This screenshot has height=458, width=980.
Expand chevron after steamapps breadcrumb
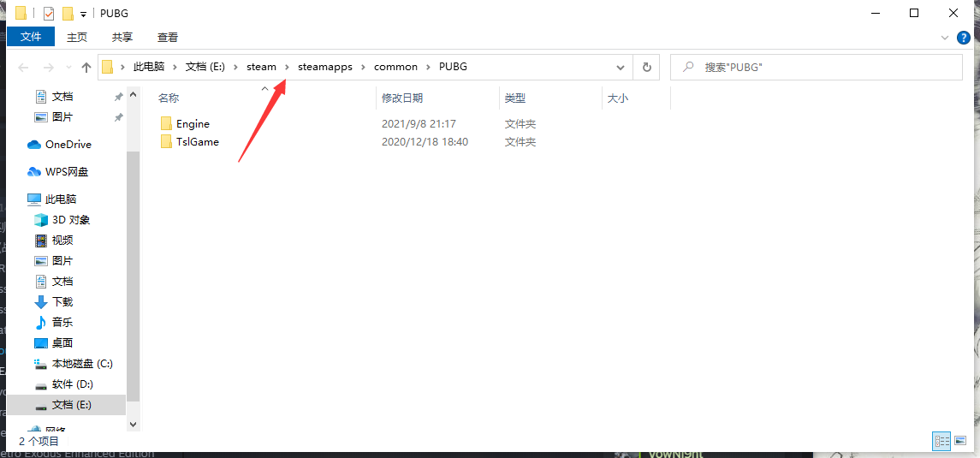click(x=363, y=67)
